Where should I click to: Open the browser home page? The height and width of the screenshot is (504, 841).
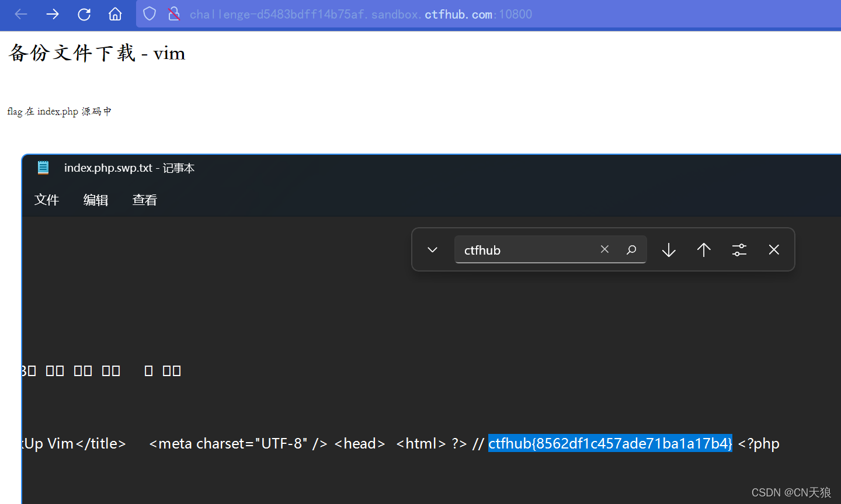[x=115, y=14]
